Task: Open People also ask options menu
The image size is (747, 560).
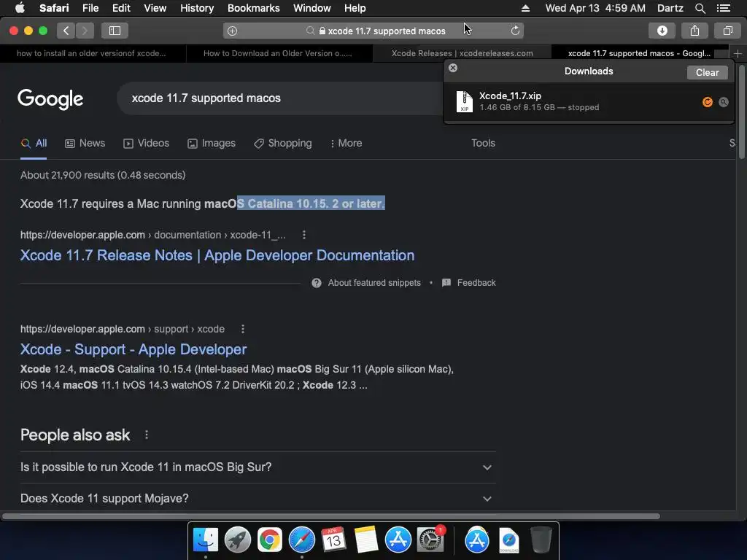Action: point(146,435)
